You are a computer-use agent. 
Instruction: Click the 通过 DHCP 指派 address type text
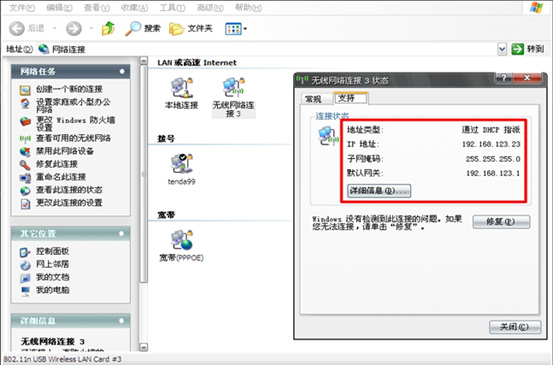pyautogui.click(x=491, y=130)
